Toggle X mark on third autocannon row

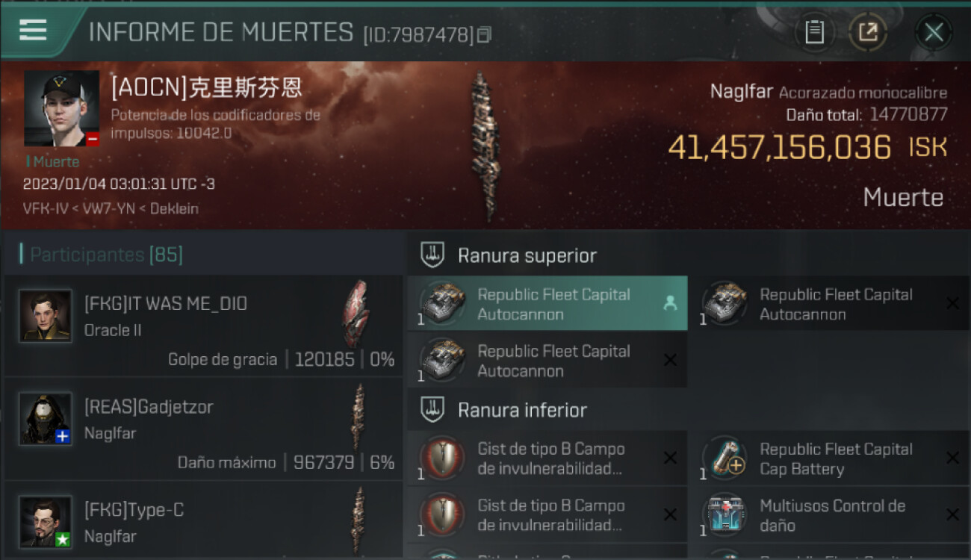(670, 360)
